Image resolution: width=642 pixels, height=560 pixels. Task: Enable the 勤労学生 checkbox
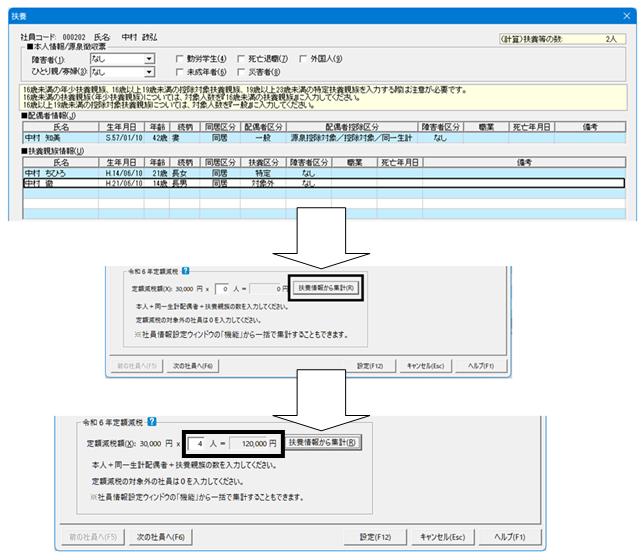pos(179,59)
